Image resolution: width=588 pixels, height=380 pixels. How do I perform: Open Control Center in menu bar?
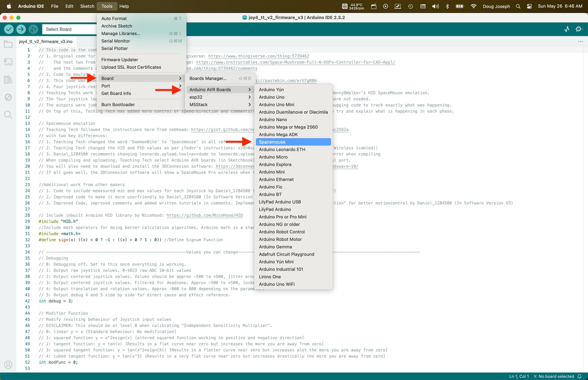click(x=529, y=6)
